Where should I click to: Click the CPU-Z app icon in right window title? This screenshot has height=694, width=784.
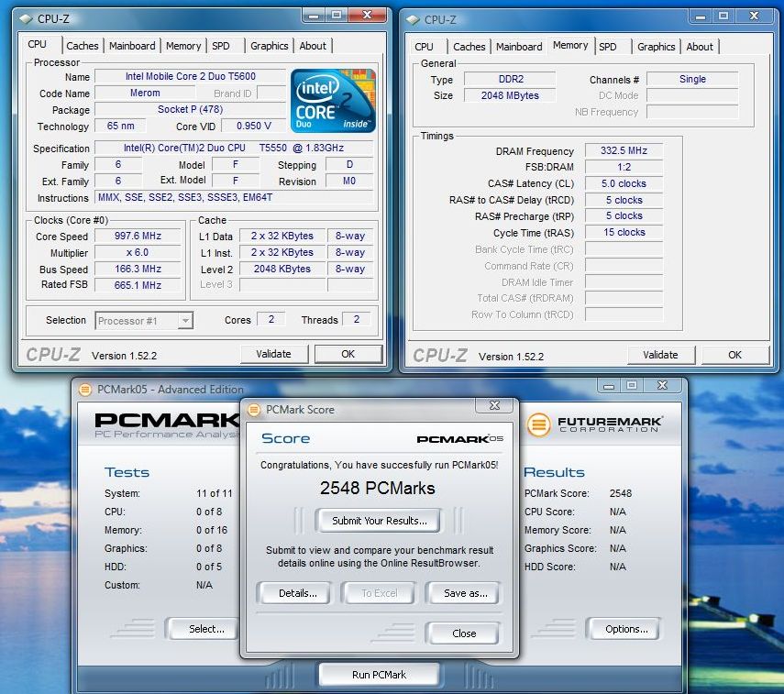[x=413, y=20]
